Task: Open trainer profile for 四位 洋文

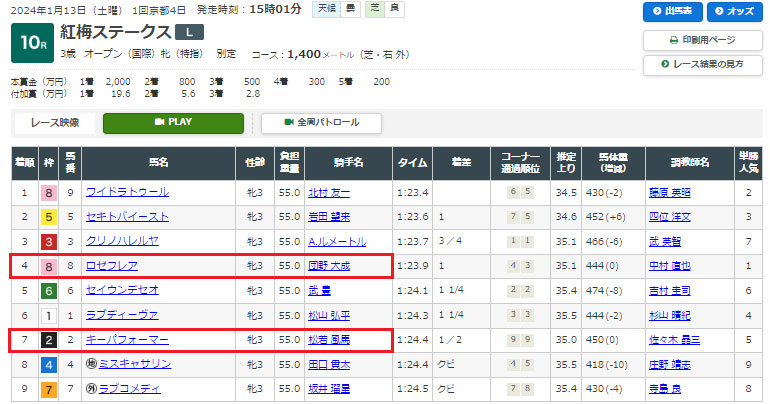Action: [x=671, y=216]
